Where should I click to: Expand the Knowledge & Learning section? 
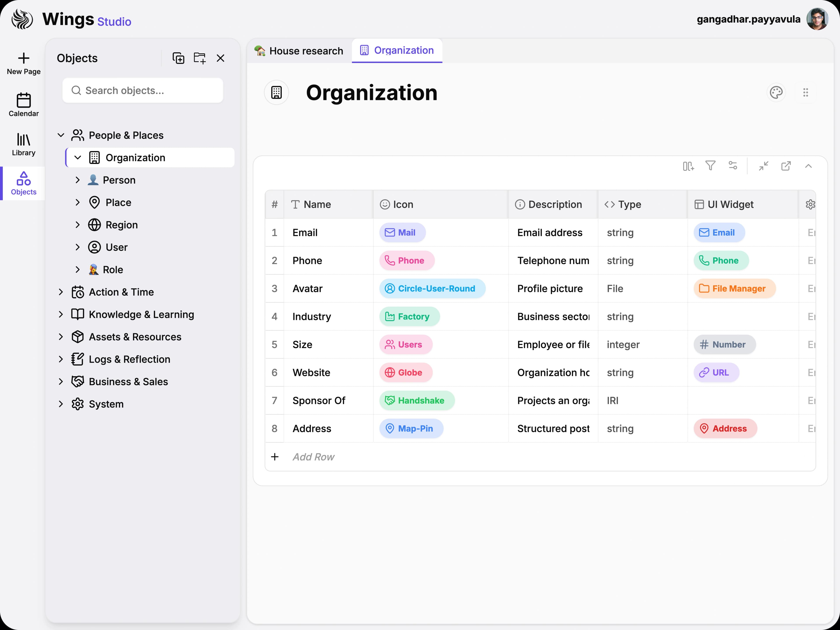[x=61, y=314]
